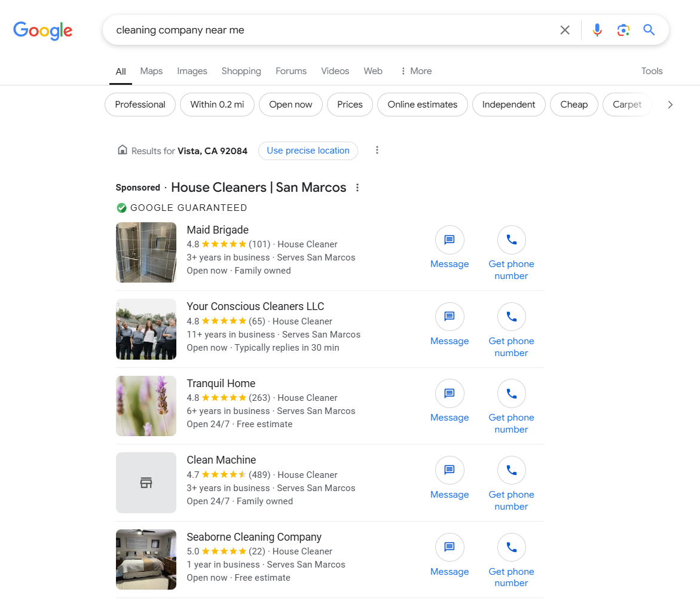Click Maid Brigade's Message icon
This screenshot has height=604, width=700.
pos(450,240)
